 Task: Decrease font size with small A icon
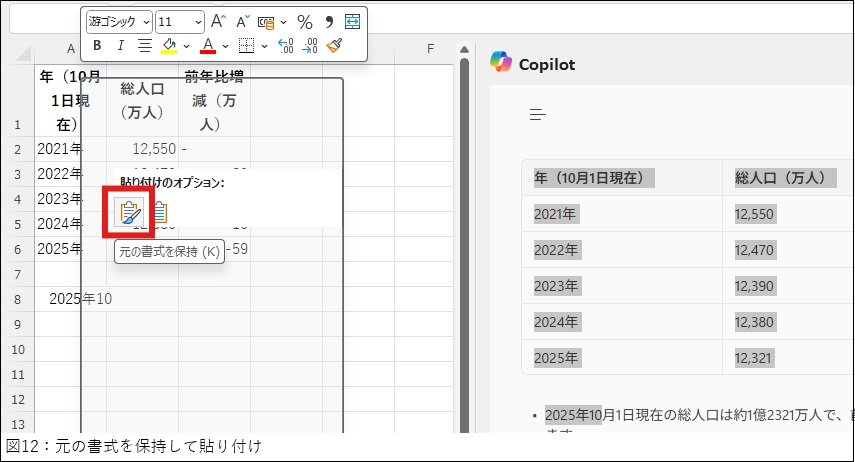243,21
